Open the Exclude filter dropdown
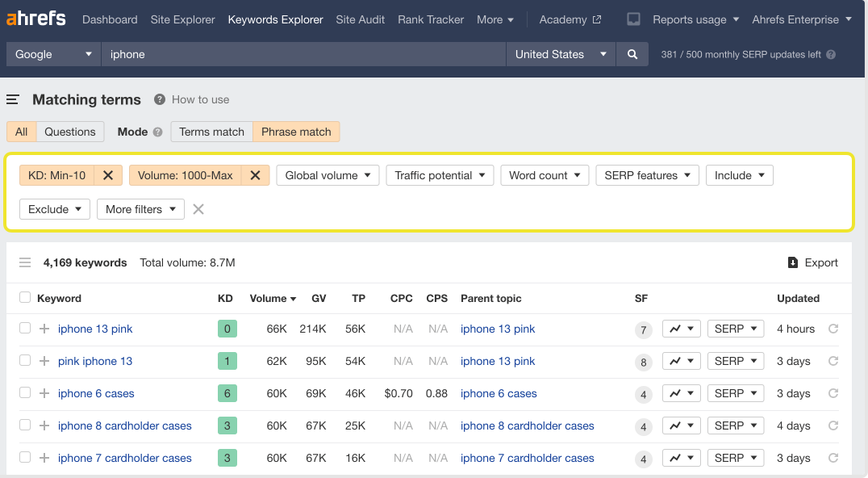 (x=54, y=209)
